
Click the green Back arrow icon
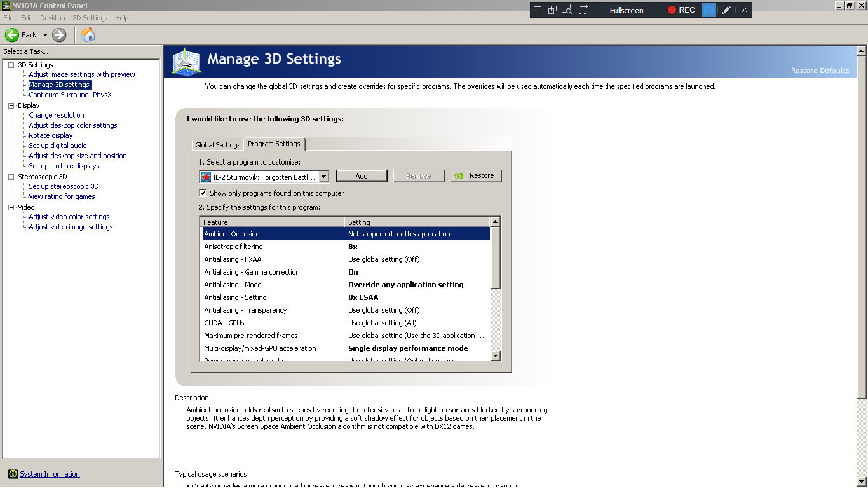click(11, 35)
